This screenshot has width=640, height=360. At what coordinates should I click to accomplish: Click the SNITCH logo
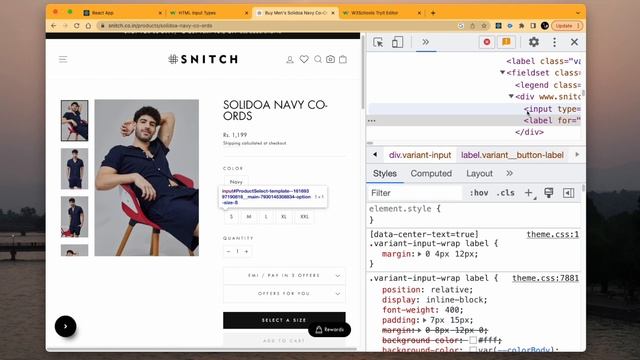coord(203,59)
